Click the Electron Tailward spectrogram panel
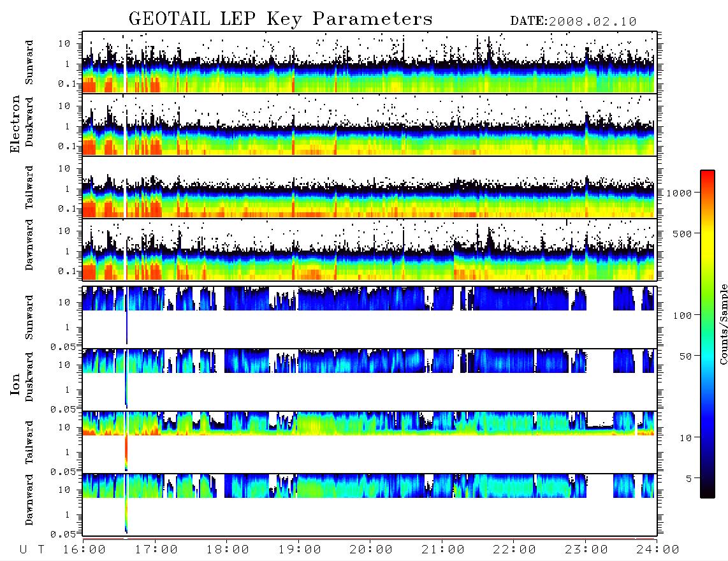This screenshot has height=561, width=728. 370,187
